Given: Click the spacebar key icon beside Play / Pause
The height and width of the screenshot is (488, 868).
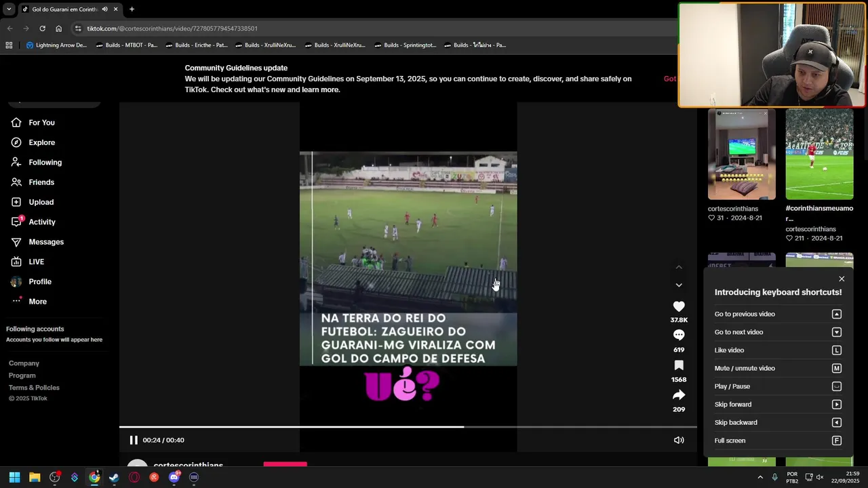Looking at the screenshot, I should (x=837, y=386).
